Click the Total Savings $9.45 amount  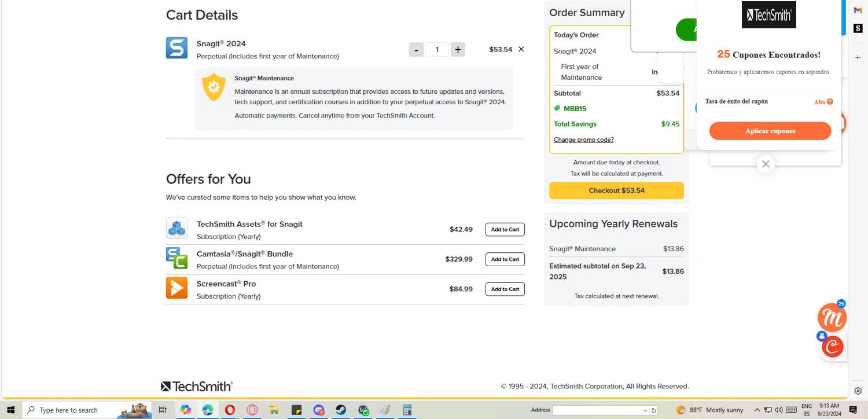(670, 124)
